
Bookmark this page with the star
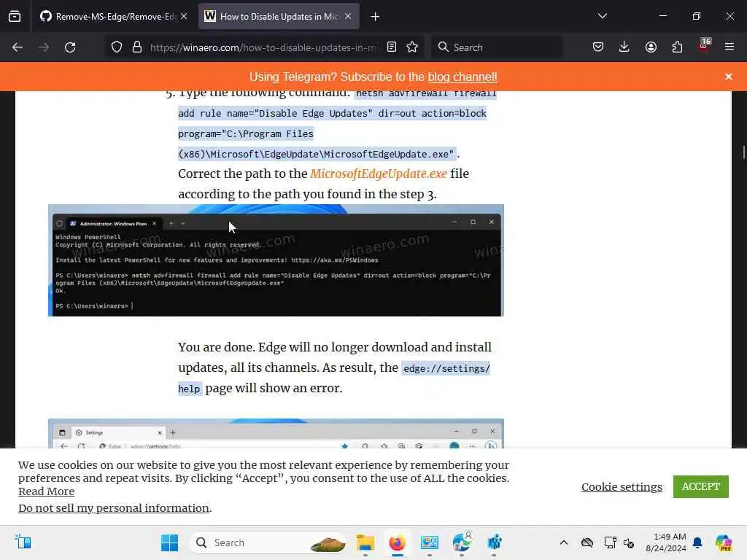(412, 47)
